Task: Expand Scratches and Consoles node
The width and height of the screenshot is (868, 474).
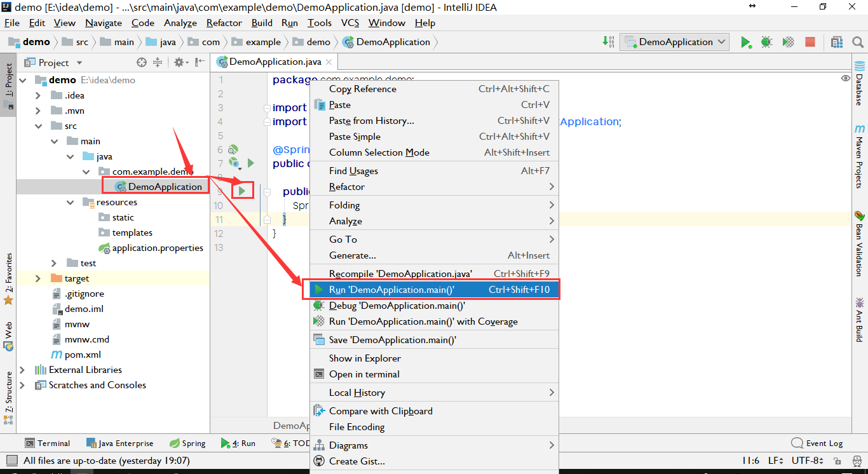Action: coord(22,385)
